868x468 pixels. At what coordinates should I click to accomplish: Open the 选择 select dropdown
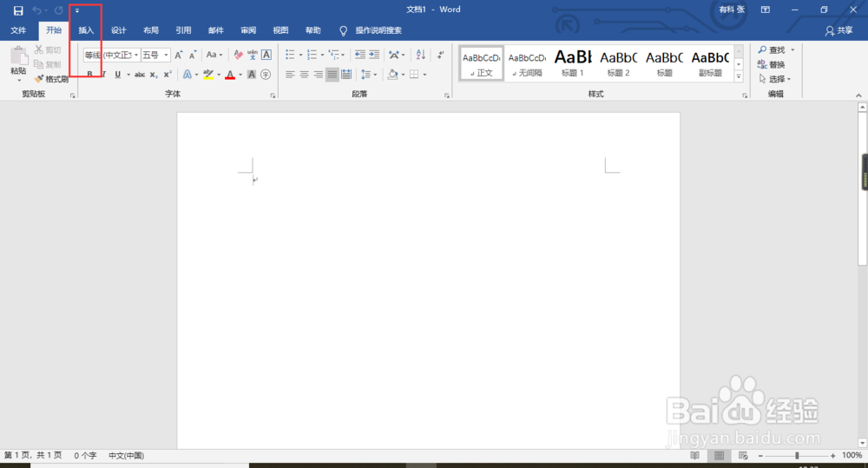point(774,79)
